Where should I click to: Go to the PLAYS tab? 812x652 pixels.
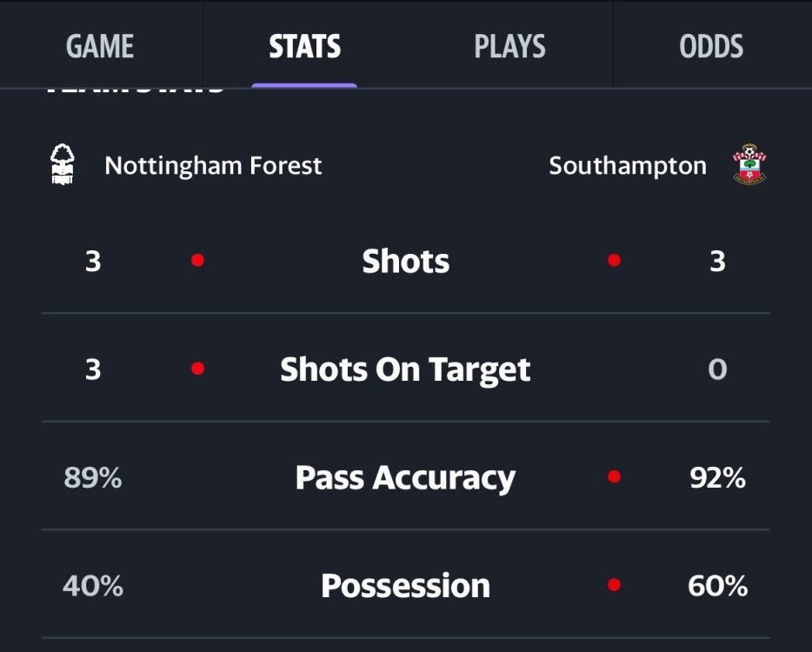509,46
